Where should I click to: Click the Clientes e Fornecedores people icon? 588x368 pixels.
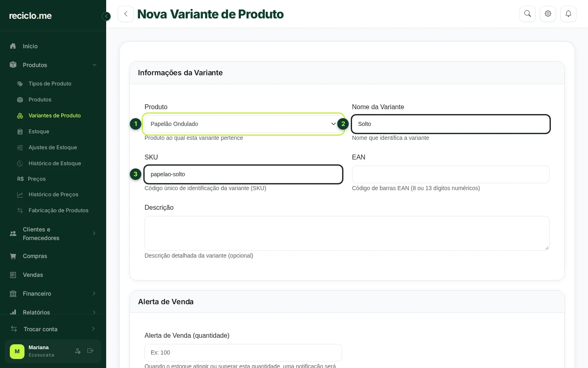13,233
